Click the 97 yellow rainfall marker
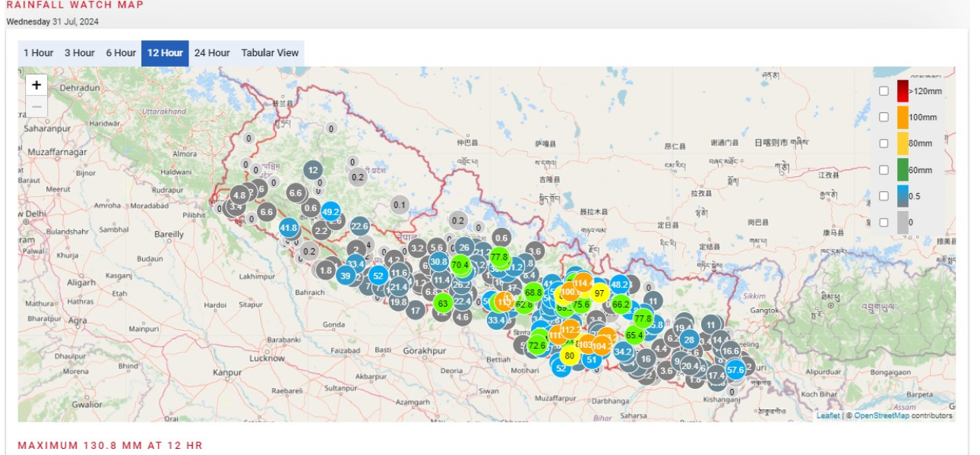Screen dimensions: 980x455 [599, 293]
